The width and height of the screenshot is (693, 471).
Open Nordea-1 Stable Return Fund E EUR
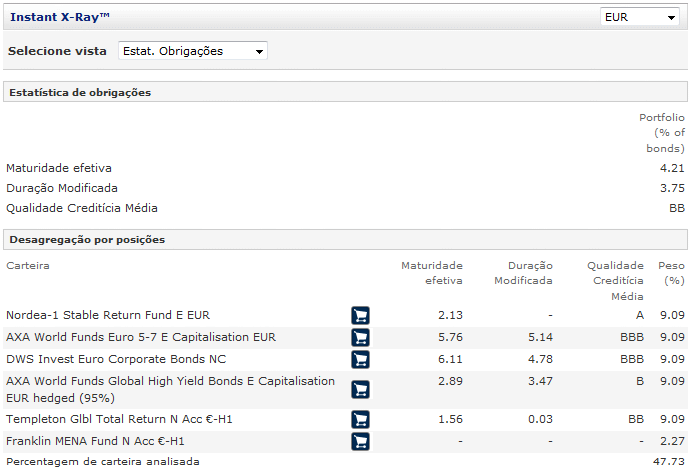coord(108,315)
